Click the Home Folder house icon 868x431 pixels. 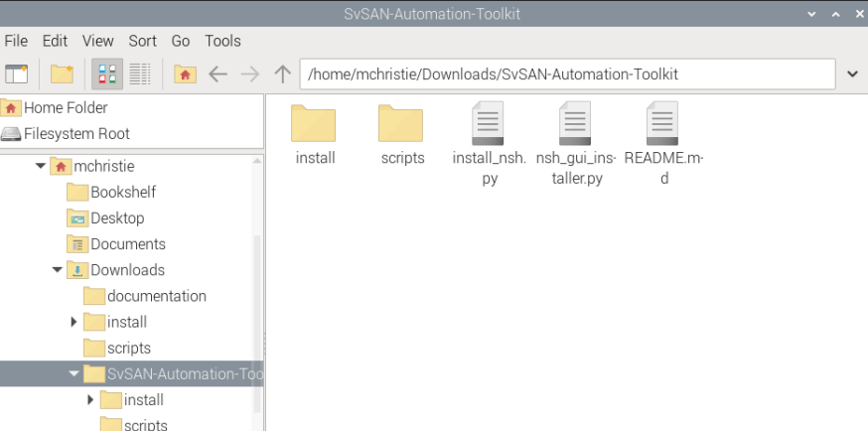(x=11, y=108)
